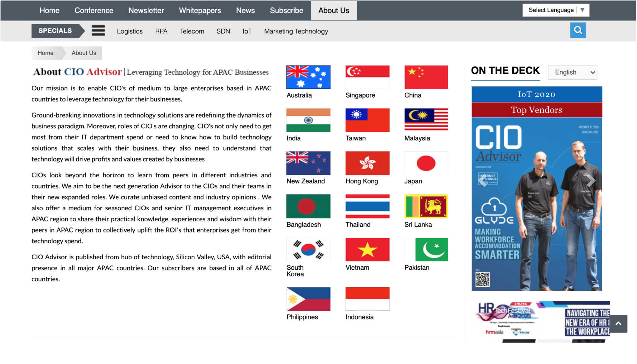Open the SDN category link
This screenshot has height=364, width=637.
[223, 31]
